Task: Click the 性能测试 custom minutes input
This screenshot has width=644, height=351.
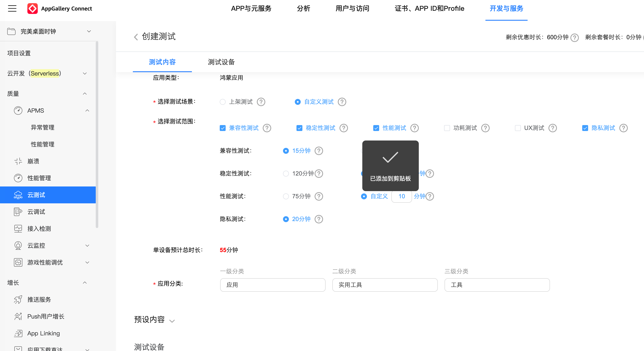Action: pos(401,196)
